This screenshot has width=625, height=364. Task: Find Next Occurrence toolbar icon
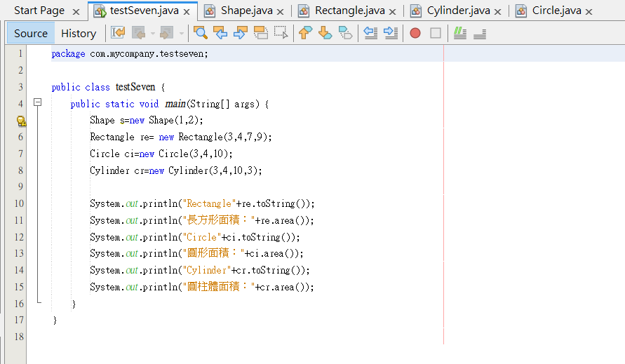pyautogui.click(x=241, y=33)
